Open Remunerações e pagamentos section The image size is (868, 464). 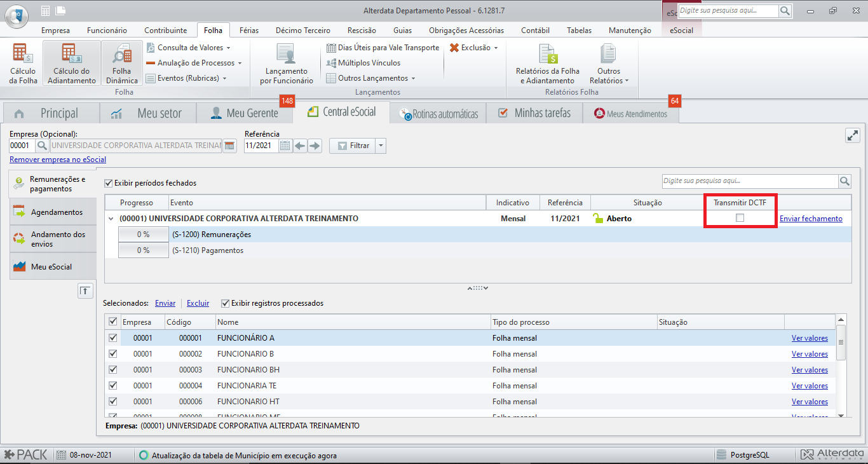click(x=53, y=184)
